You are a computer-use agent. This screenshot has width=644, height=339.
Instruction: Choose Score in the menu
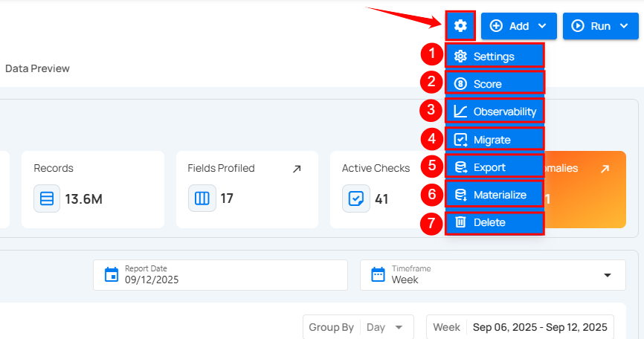494,84
